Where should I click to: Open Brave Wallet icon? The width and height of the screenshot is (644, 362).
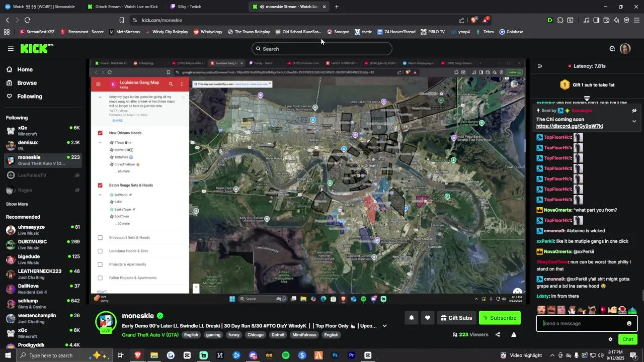606,20
